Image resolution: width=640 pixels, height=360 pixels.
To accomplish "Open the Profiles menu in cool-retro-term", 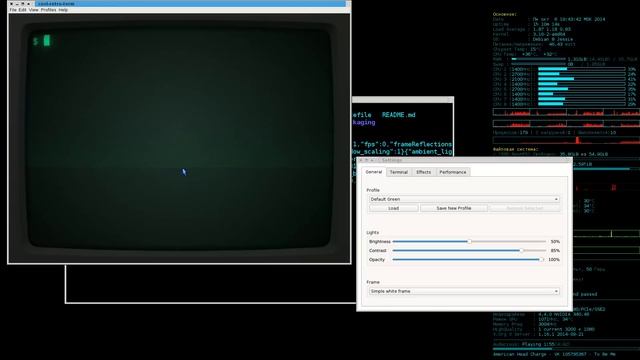I will pyautogui.click(x=49, y=10).
